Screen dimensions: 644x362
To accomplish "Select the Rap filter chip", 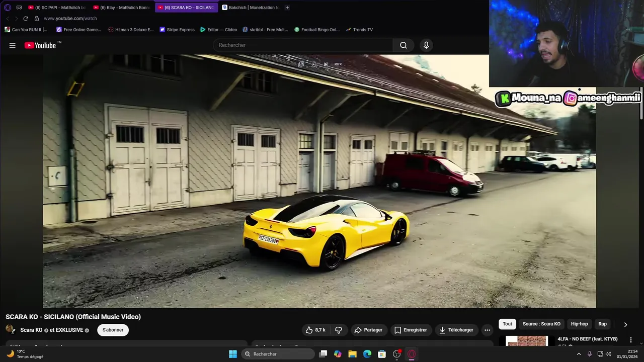I will pyautogui.click(x=602, y=324).
